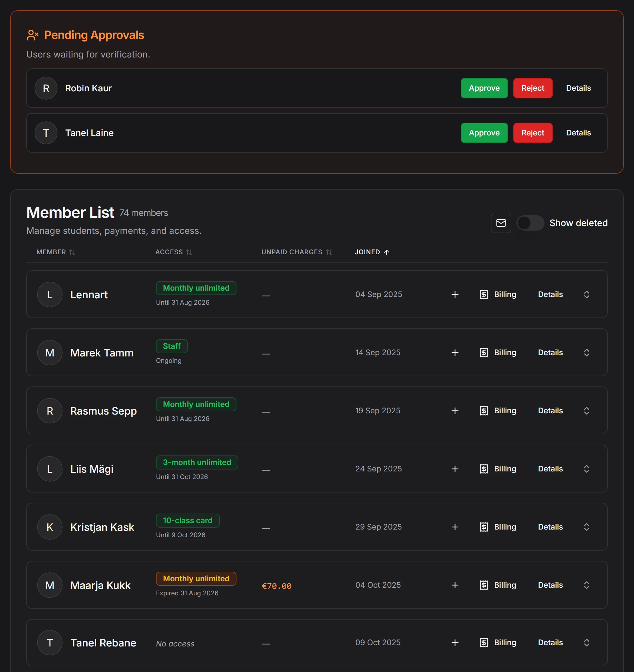This screenshot has width=634, height=672.
Task: Click plus icon in Kristjan Kask row
Action: point(455,527)
